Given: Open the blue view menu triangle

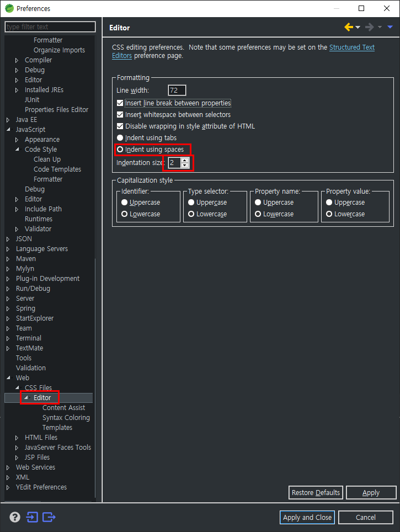Looking at the screenshot, I should tap(390, 27).
